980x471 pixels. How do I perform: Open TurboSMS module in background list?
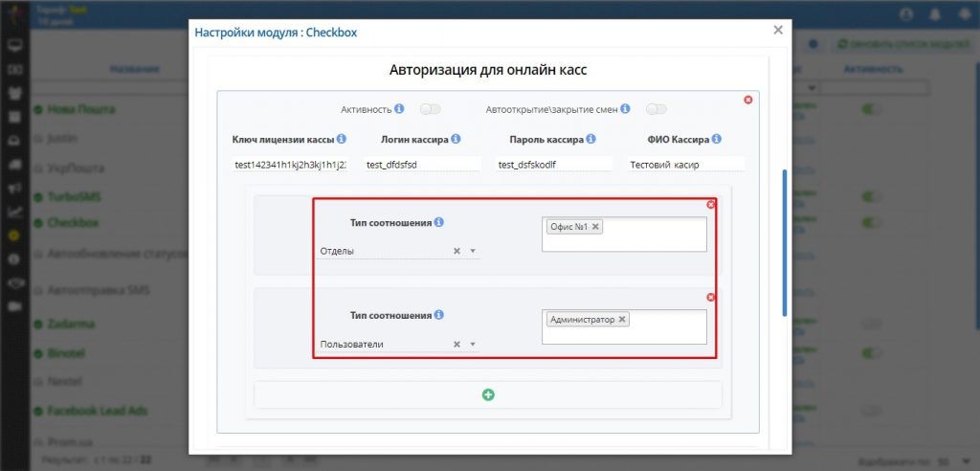pos(74,197)
